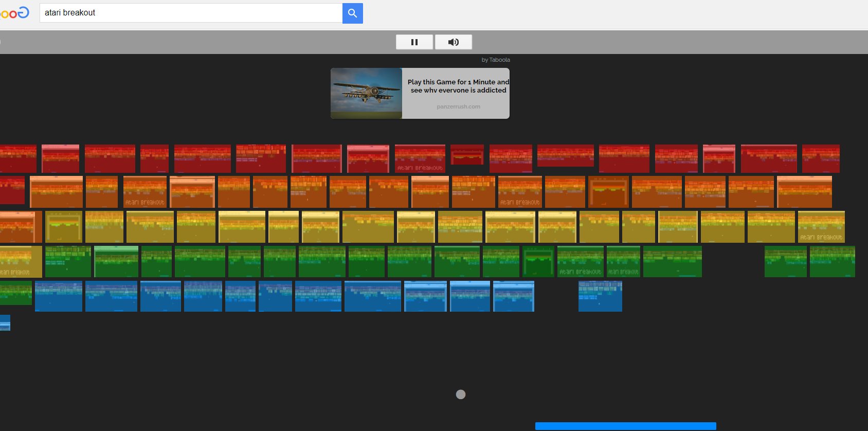Click the blue search magnifier button
This screenshot has height=431, width=868.
pos(352,13)
